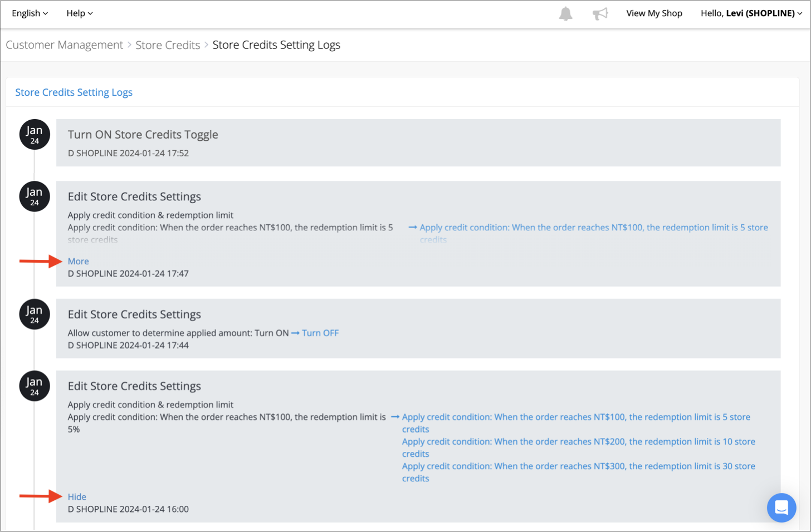Click the Jan 24 badge next to bottom log entry
811x532 pixels.
pos(34,386)
